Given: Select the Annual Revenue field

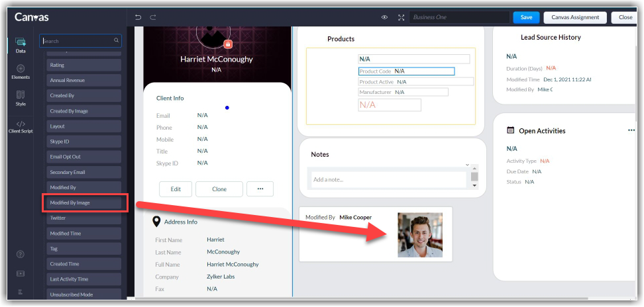Looking at the screenshot, I should point(84,80).
